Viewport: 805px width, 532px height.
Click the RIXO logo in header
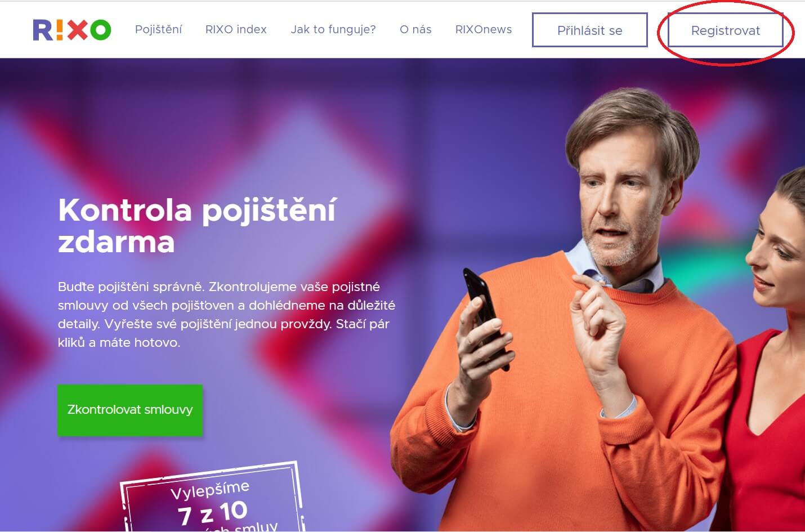[x=72, y=30]
